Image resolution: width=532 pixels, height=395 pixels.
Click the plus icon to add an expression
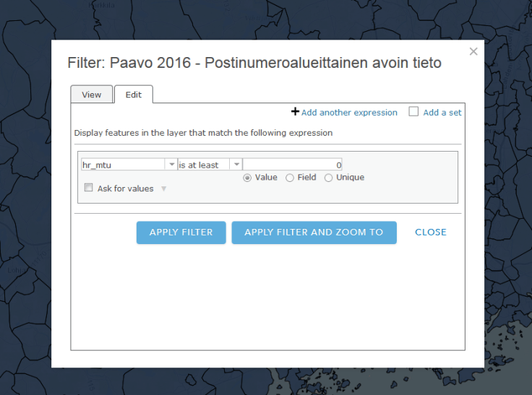[x=295, y=112]
